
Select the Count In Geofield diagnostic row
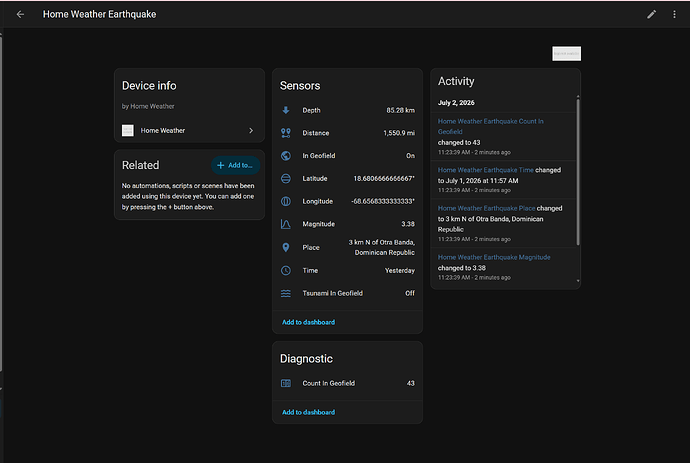[347, 383]
